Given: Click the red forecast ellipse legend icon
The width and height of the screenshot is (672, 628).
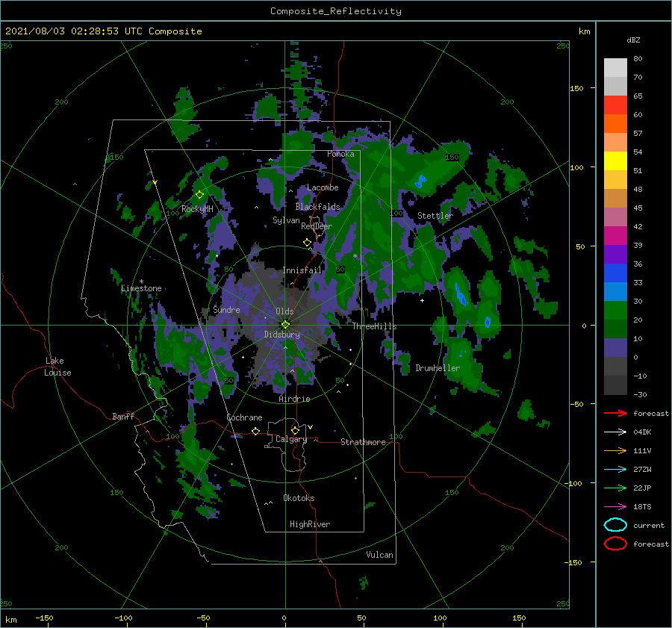Looking at the screenshot, I should click(x=615, y=544).
